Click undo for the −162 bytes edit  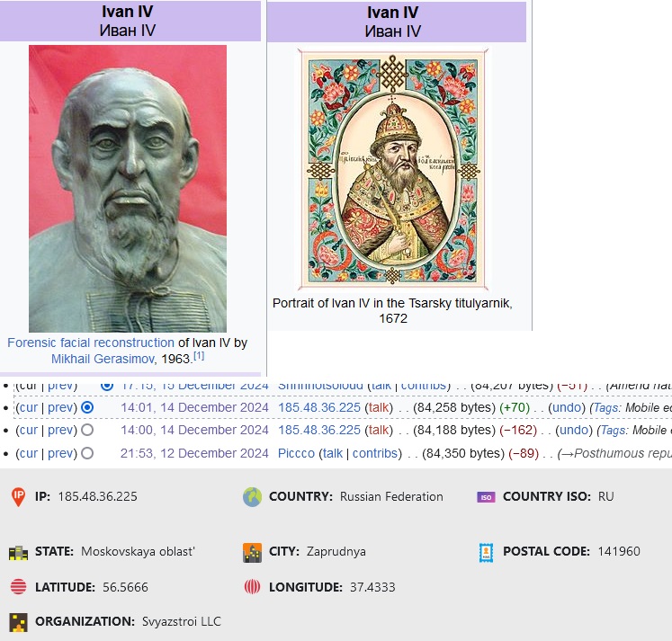pyautogui.click(x=574, y=430)
